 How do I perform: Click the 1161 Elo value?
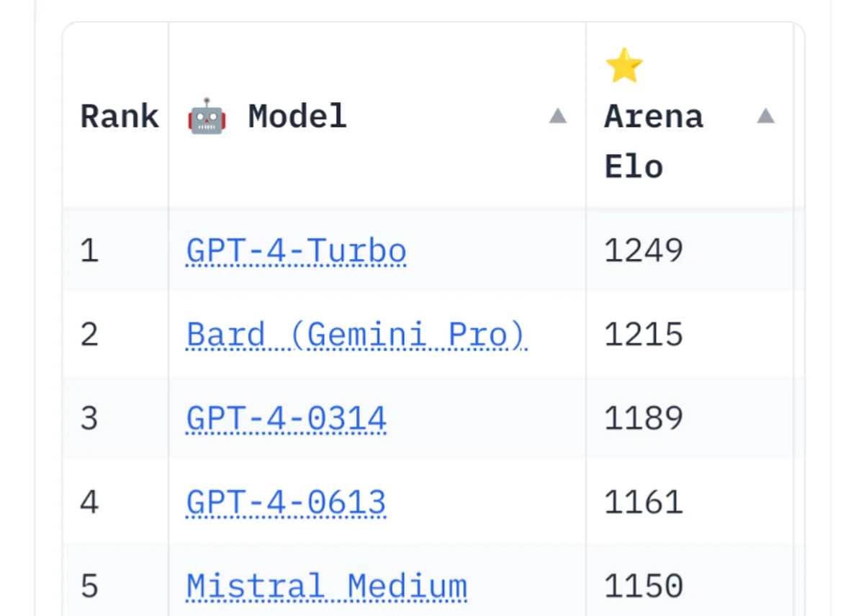coord(643,502)
